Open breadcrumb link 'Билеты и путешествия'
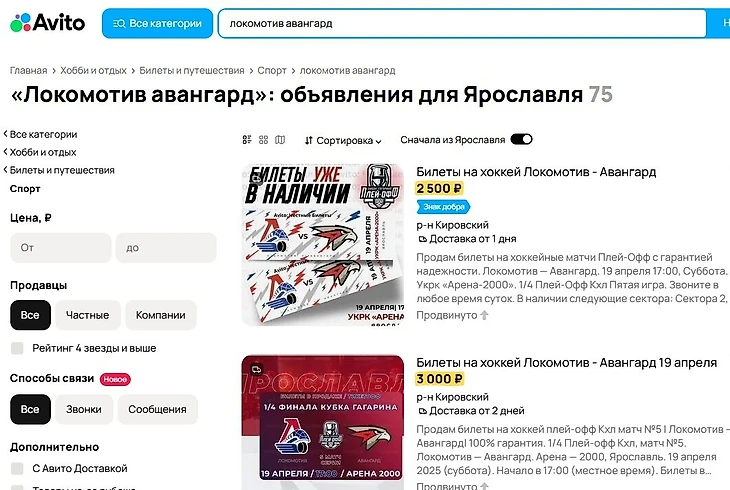Viewport: 730px width, 490px height. (192, 70)
